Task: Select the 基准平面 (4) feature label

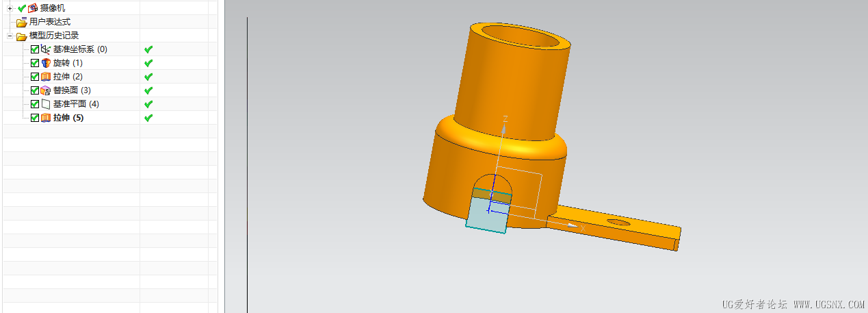Action: pyautogui.click(x=76, y=104)
